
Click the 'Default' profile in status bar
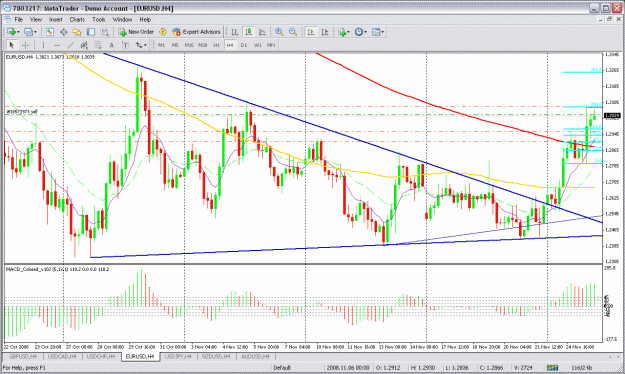tap(282, 368)
